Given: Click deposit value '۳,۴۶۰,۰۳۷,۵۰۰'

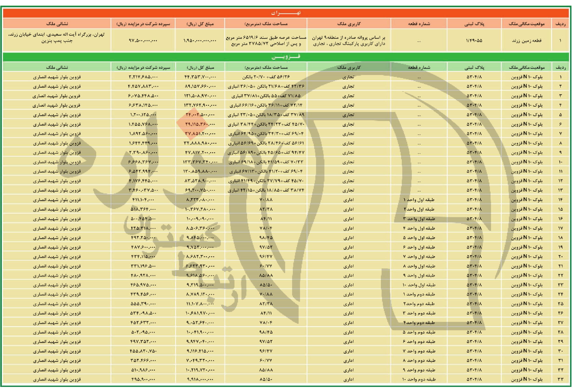Looking at the screenshot, I should tap(143, 190).
